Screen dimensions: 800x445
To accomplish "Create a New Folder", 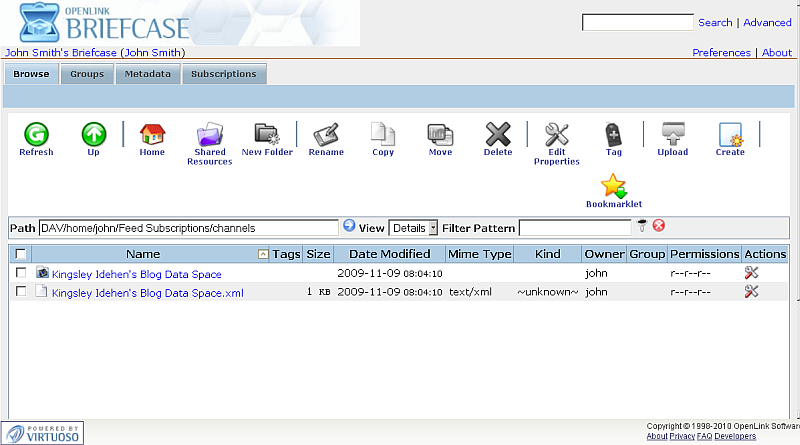I will (x=267, y=134).
